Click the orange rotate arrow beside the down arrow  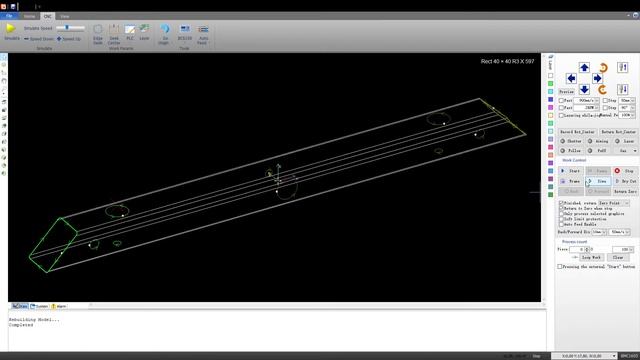(x=602, y=89)
